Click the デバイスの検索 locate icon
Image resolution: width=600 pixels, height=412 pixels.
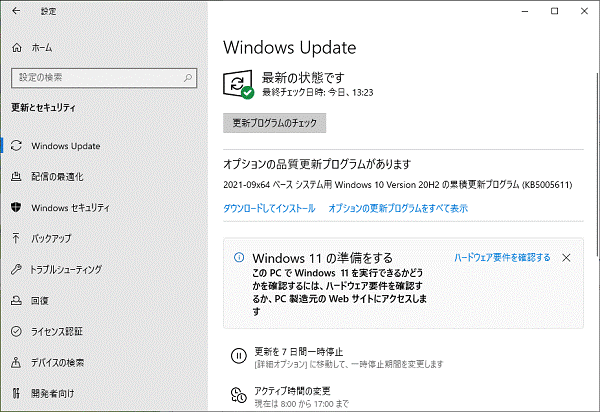pos(16,362)
